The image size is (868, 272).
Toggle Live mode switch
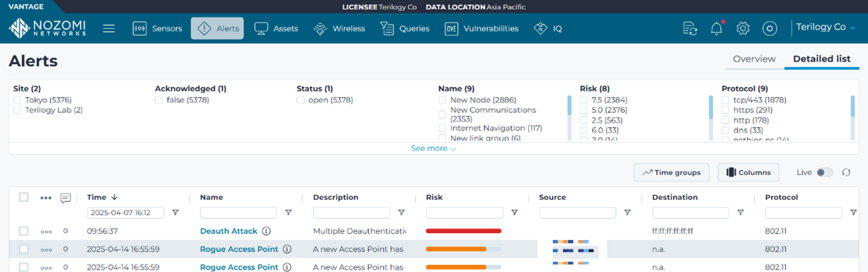coord(825,172)
